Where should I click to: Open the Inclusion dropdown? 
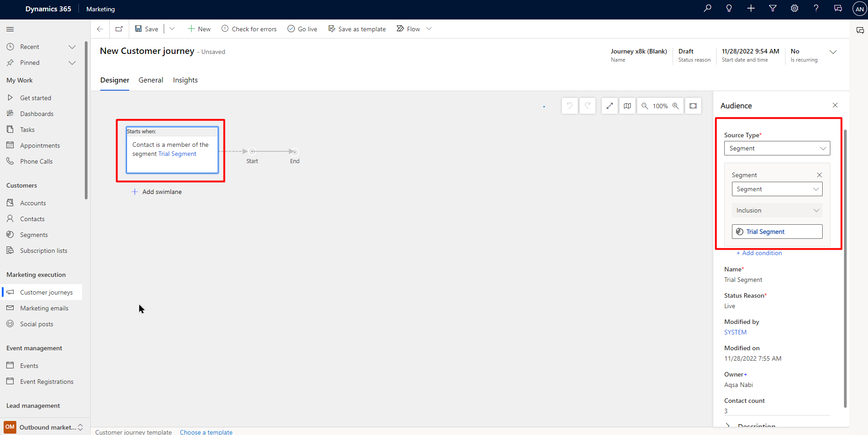coord(777,210)
